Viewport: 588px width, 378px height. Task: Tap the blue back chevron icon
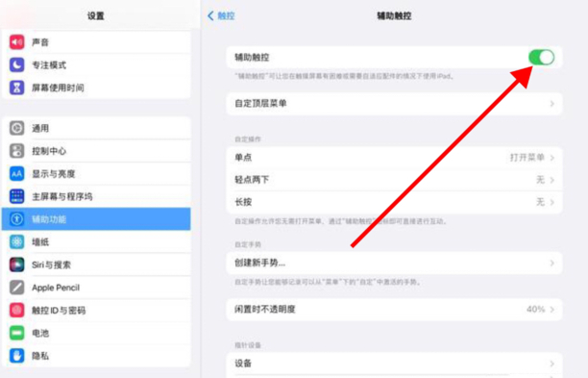coord(210,15)
